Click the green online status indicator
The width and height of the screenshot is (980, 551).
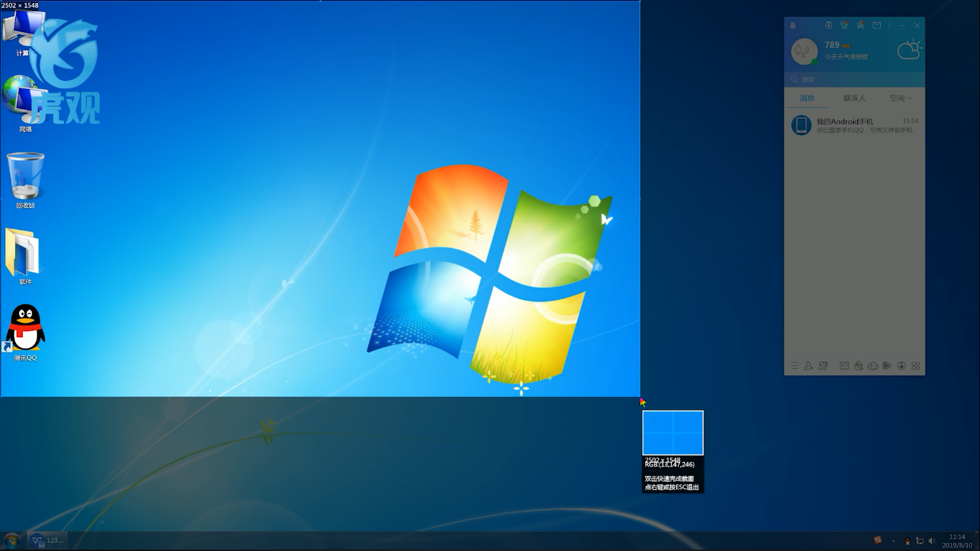(x=814, y=61)
